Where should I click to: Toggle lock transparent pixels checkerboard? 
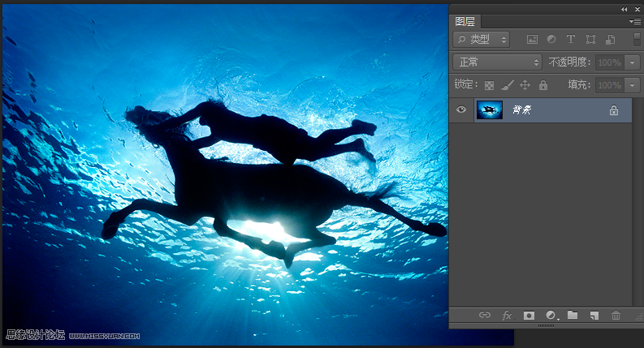pos(489,85)
